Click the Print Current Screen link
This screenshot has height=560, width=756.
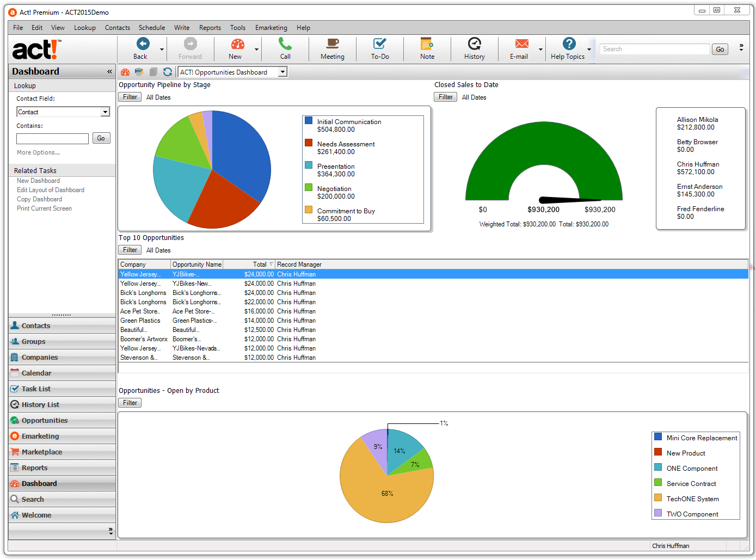tap(45, 208)
